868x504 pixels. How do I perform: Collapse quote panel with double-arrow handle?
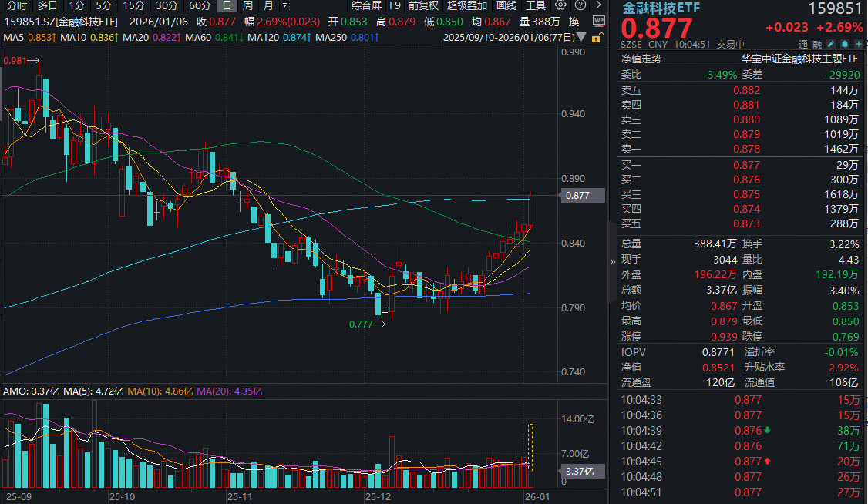(614, 262)
